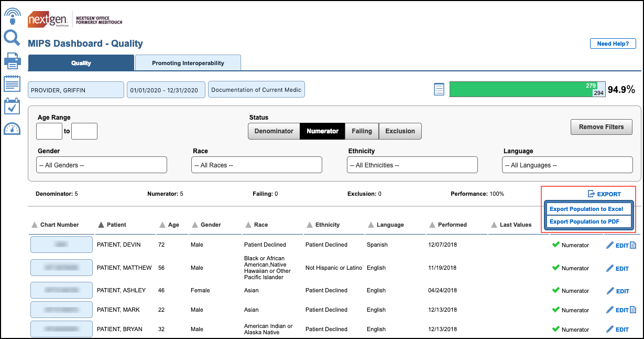Click the Need Help? button
The height and width of the screenshot is (339, 644).
click(613, 44)
